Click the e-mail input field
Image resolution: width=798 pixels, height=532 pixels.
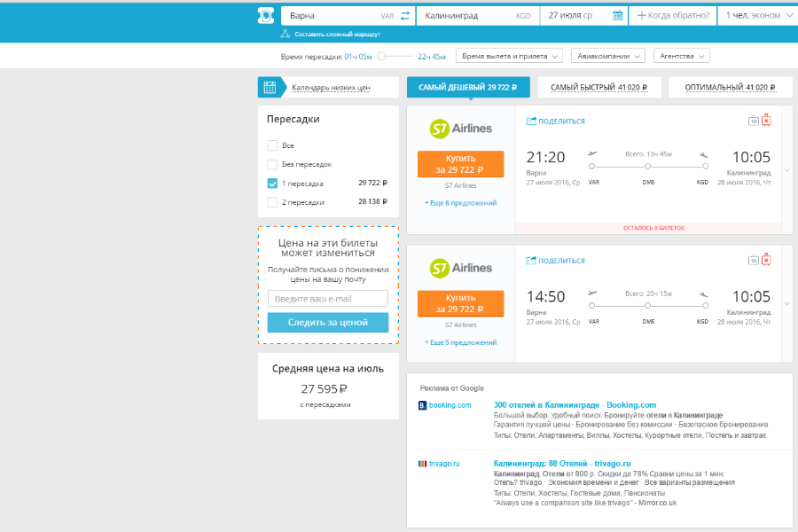(328, 299)
